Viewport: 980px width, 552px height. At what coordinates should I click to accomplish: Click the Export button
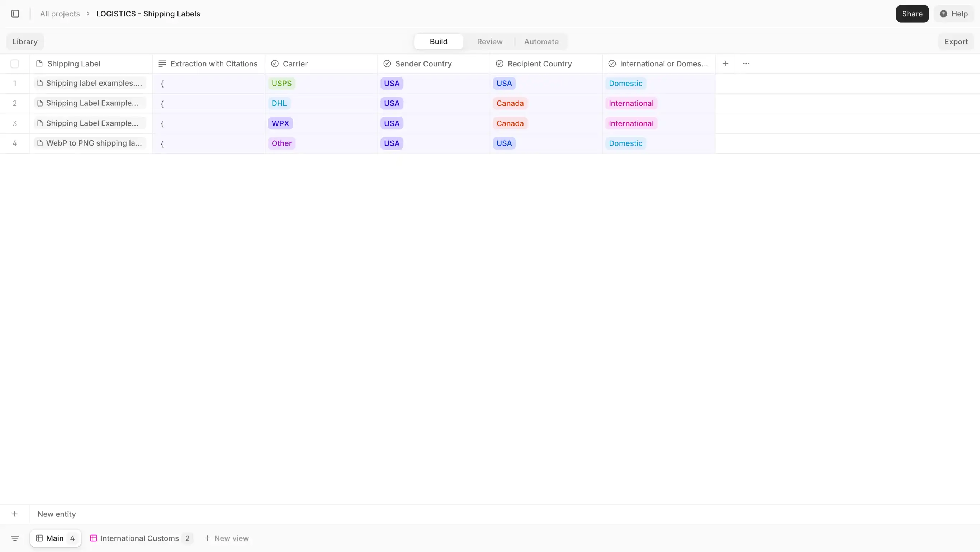[956, 41]
